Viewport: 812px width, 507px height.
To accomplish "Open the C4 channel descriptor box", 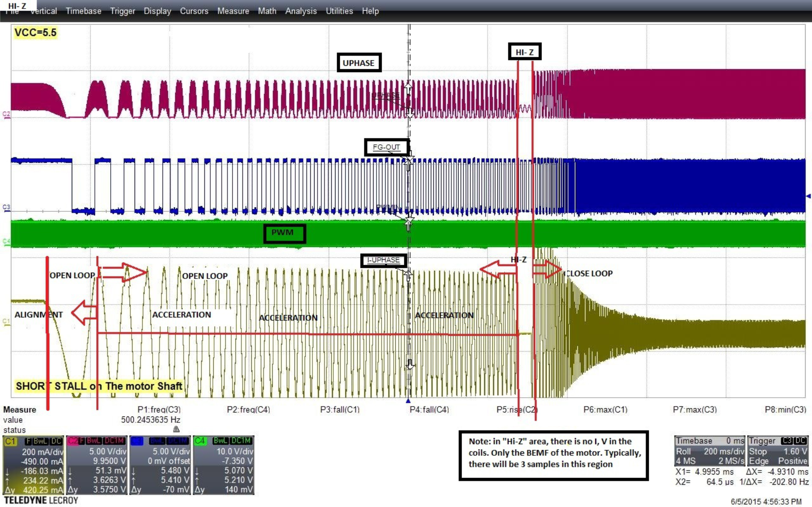I will 224,466.
